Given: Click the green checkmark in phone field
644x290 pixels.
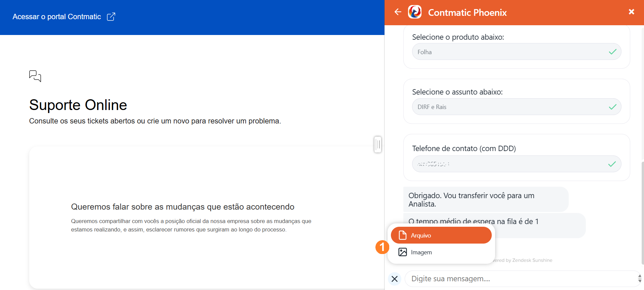Looking at the screenshot, I should (612, 164).
